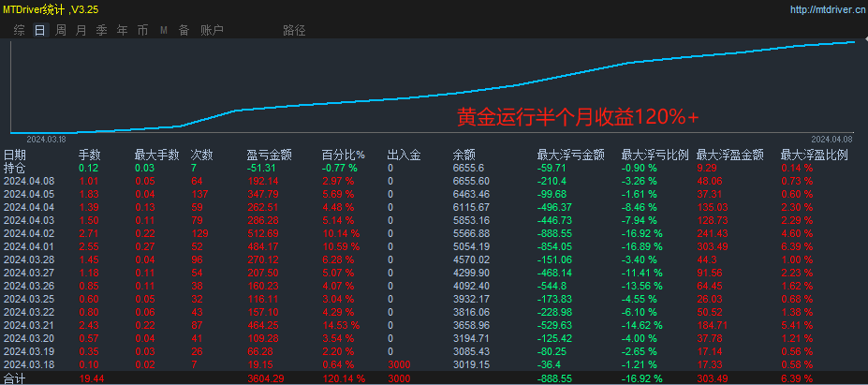Select the M tab

coord(164,31)
